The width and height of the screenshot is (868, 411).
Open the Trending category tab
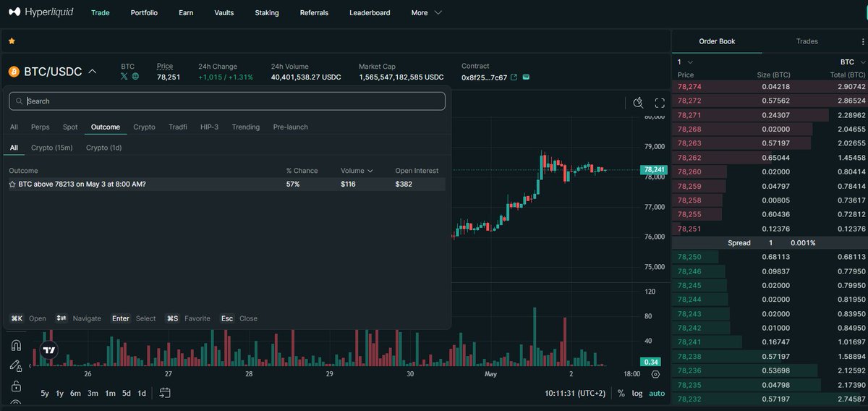point(246,127)
